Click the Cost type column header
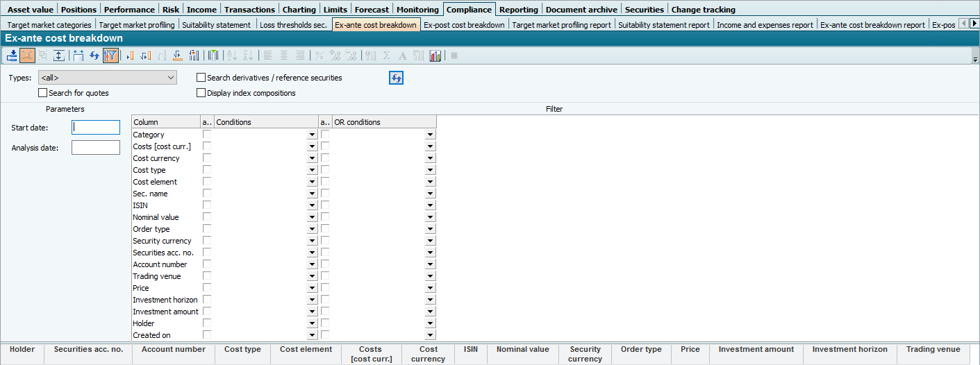This screenshot has width=980, height=365. 242,350
